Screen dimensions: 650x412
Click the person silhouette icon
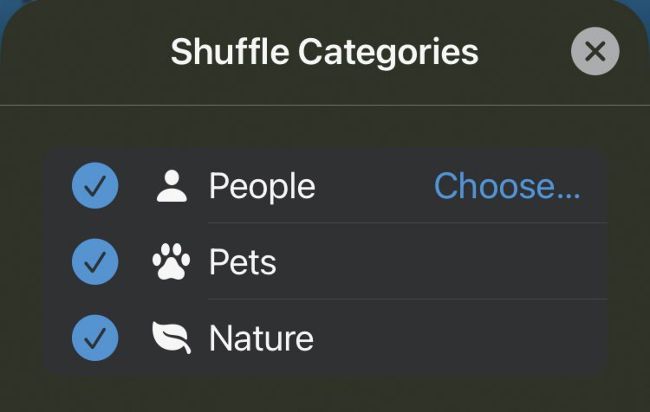[x=172, y=186]
